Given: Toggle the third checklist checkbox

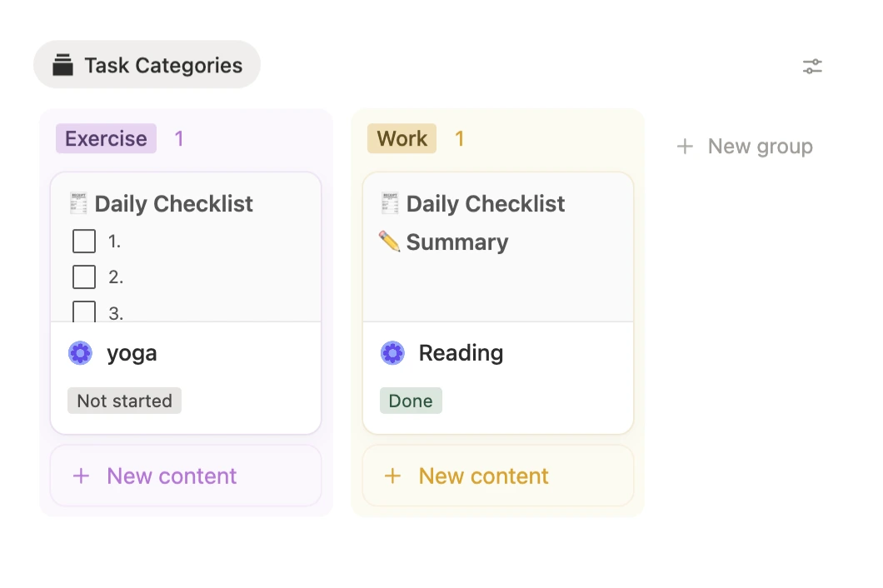Looking at the screenshot, I should (84, 312).
